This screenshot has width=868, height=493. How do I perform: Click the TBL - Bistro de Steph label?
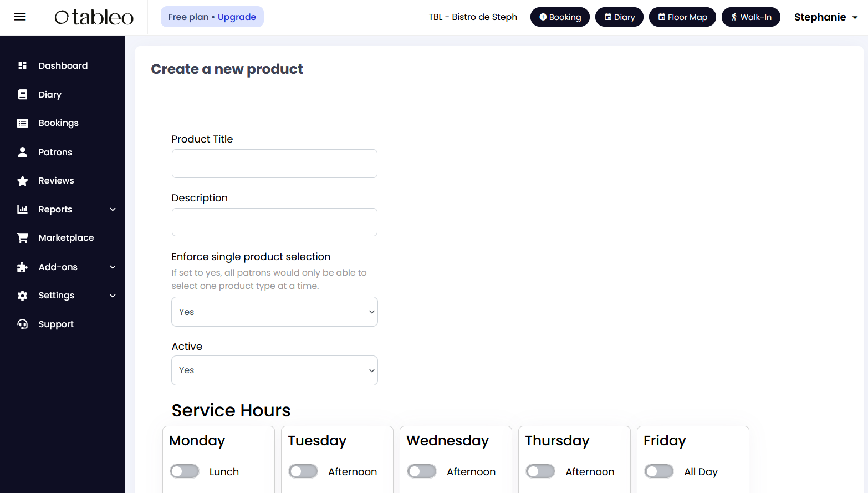(473, 17)
